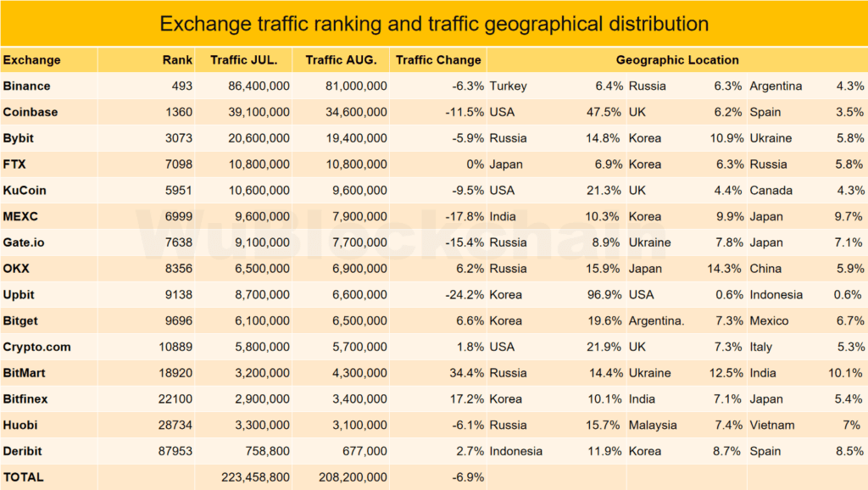Click the 'Traffic Change' column header

438,60
